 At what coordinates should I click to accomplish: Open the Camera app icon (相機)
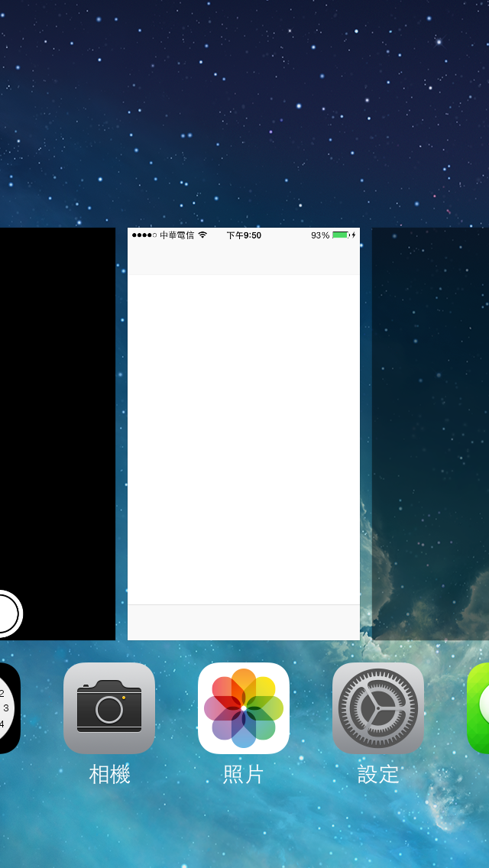109,708
